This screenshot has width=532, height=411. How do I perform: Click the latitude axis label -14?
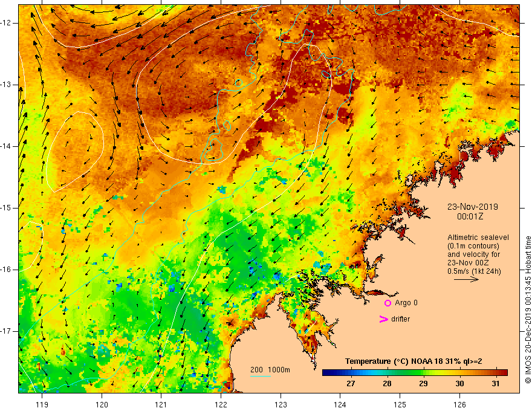point(6,146)
